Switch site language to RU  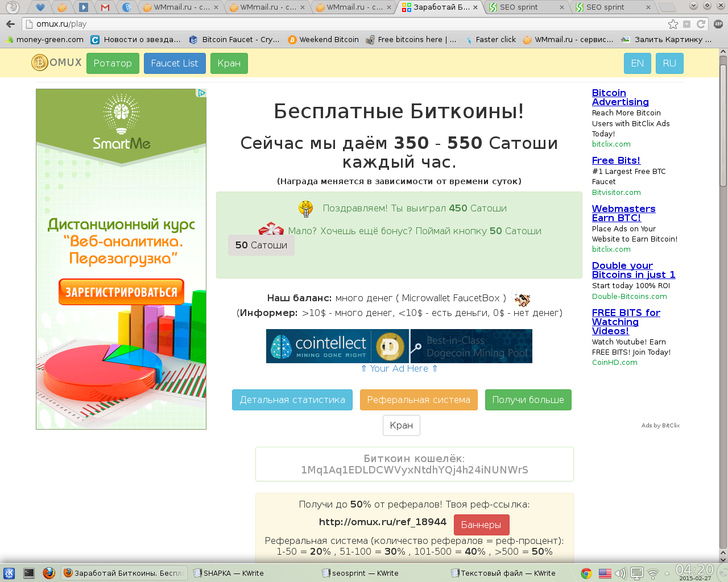click(x=669, y=63)
